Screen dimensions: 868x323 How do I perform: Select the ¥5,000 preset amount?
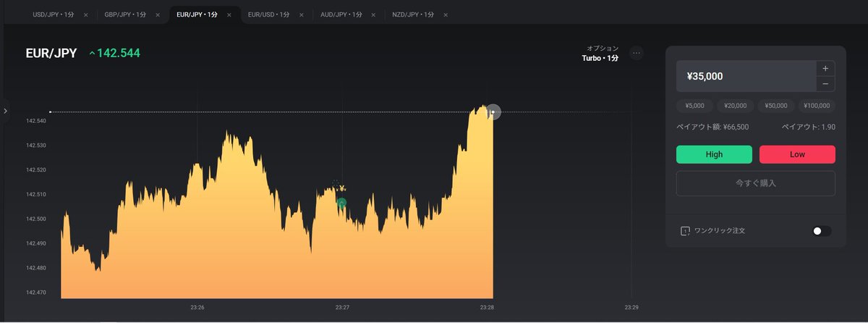tap(694, 106)
